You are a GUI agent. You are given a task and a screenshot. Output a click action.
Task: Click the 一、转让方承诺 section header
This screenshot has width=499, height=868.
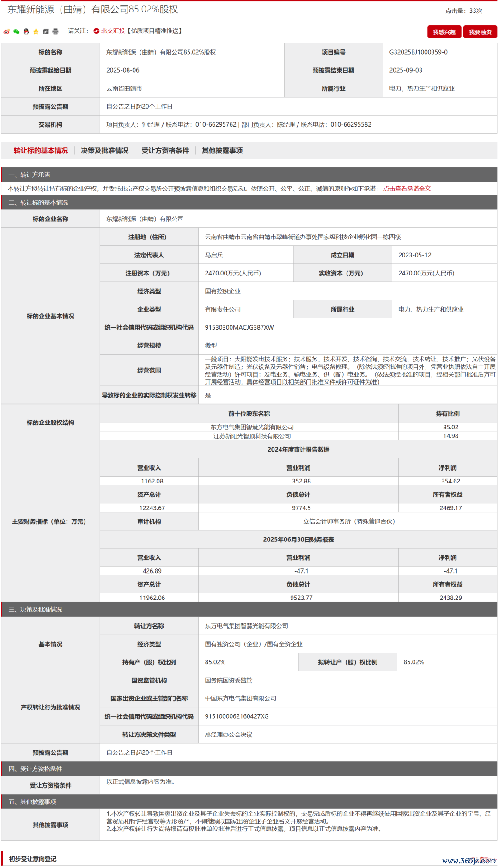[x=249, y=175]
